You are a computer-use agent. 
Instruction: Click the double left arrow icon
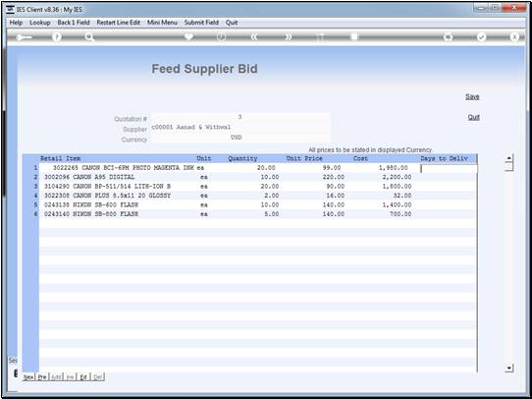point(254,37)
